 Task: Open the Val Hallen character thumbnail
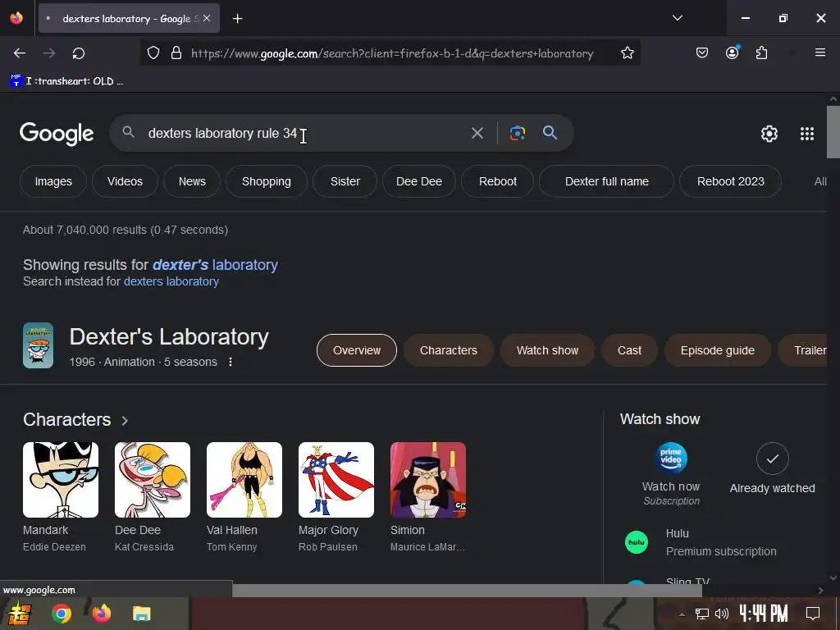[244, 479]
